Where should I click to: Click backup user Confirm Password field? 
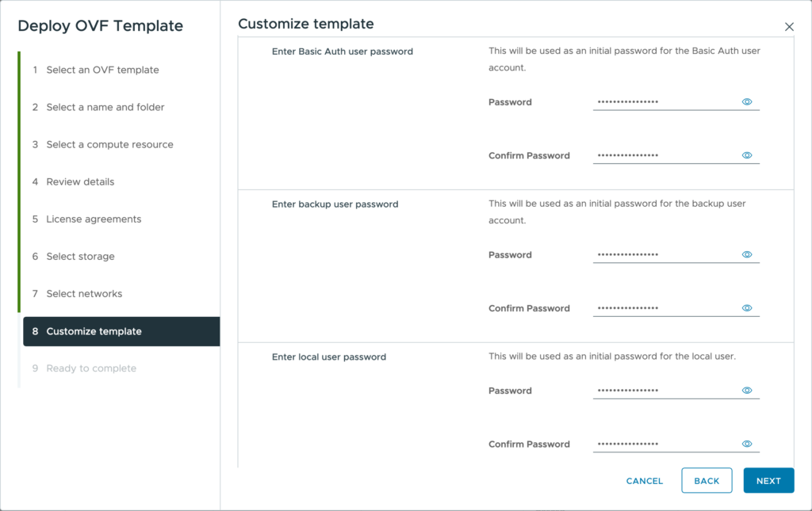(665, 308)
